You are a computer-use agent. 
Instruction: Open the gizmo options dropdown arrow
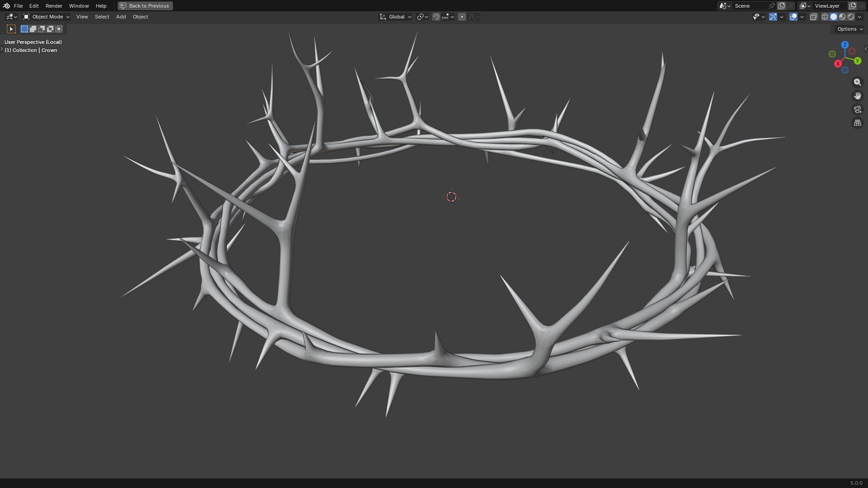pos(782,17)
